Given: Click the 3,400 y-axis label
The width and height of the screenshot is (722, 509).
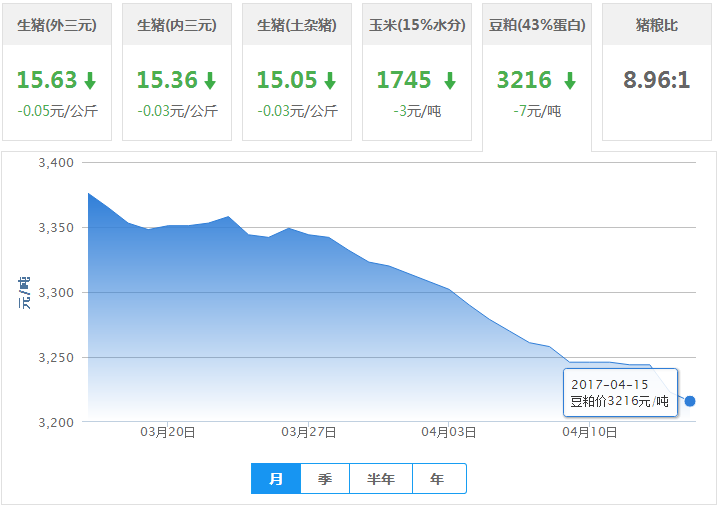Looking at the screenshot, I should tap(56, 163).
